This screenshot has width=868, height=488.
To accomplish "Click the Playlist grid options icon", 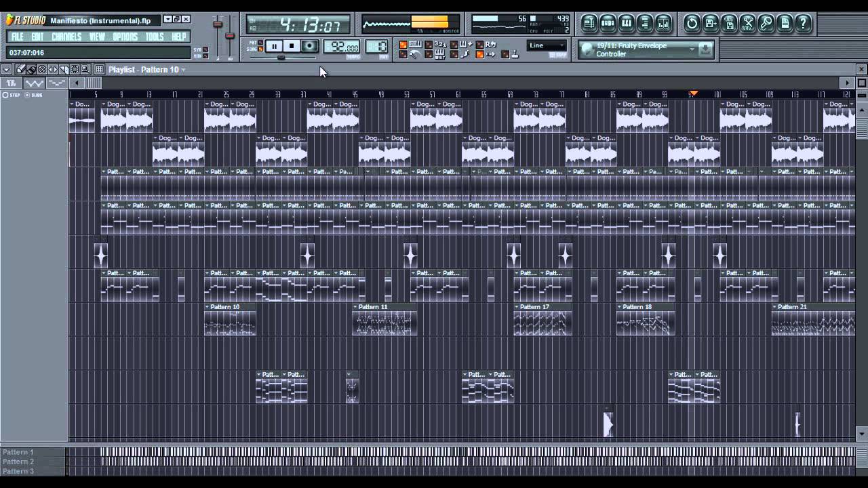I will pos(99,69).
